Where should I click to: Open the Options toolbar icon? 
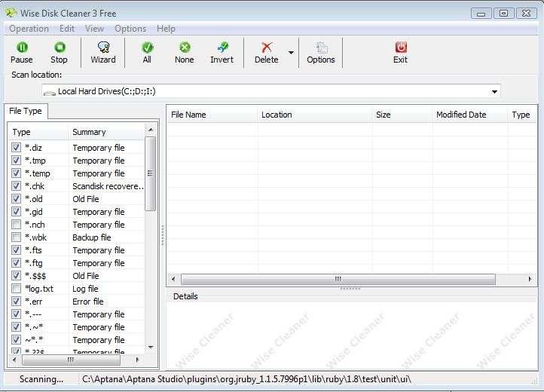[x=320, y=52]
